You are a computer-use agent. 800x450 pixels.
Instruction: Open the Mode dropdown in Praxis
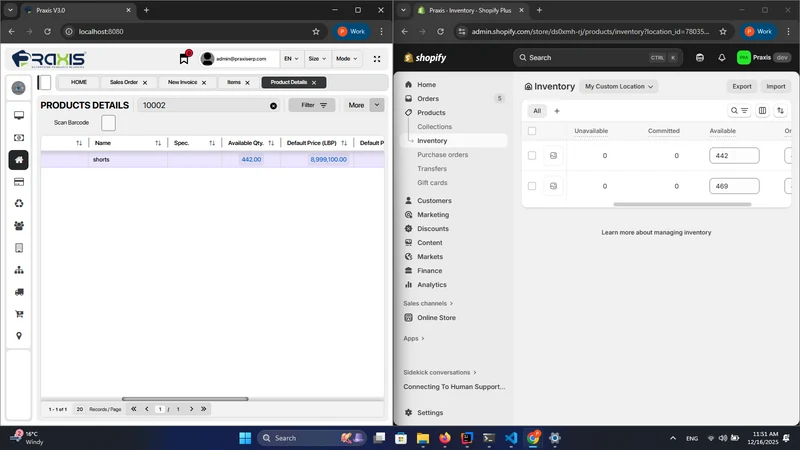[x=346, y=59]
